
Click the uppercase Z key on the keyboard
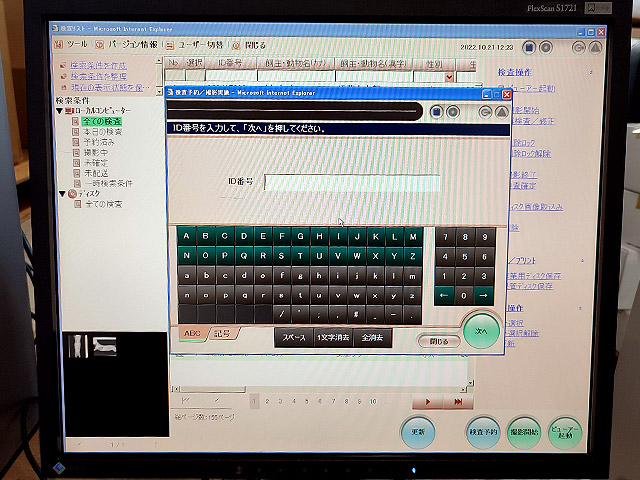point(413,256)
